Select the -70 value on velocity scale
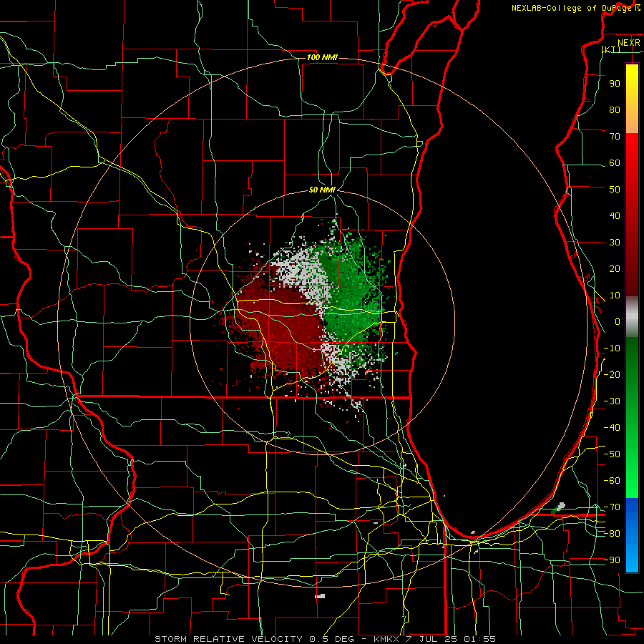The image size is (644, 644). tap(612, 507)
